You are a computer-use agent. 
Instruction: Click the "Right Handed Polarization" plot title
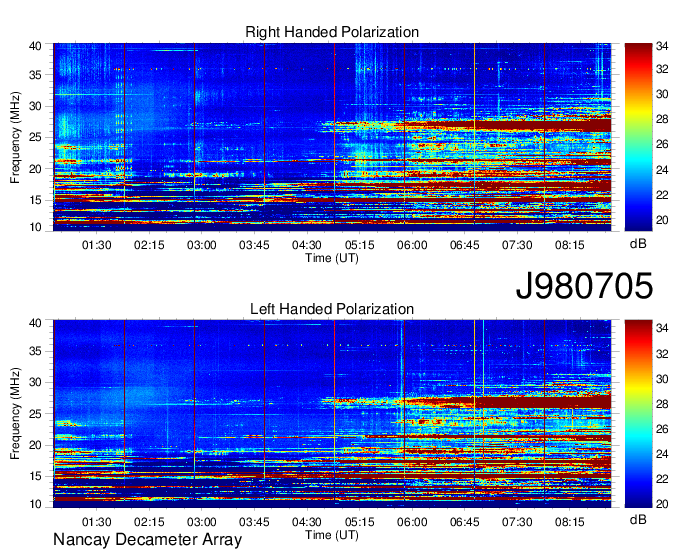332,32
